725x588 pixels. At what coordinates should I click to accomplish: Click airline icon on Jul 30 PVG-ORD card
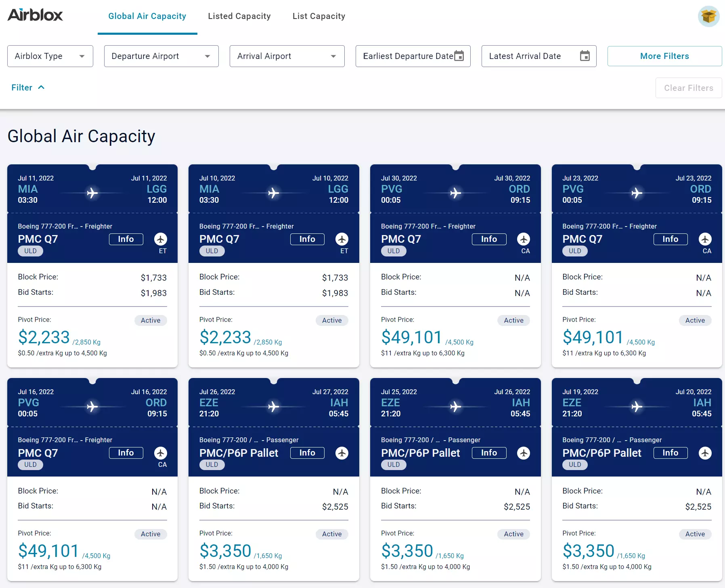point(524,239)
